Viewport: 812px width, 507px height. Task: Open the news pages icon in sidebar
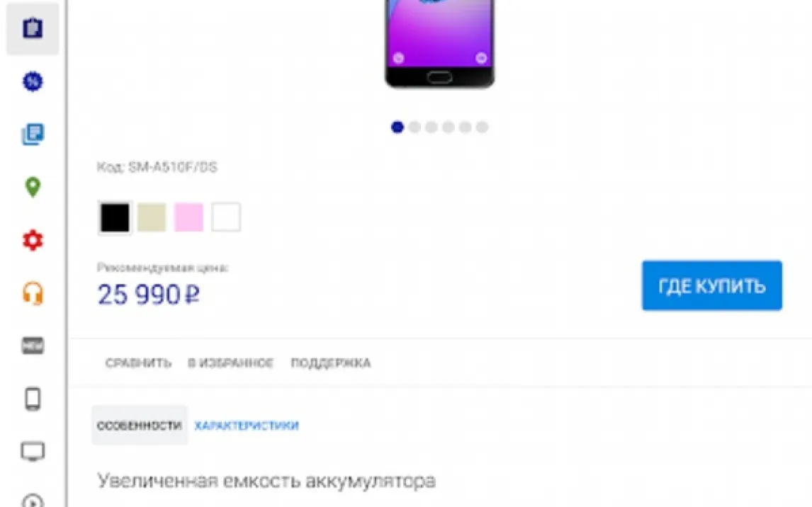[33, 135]
